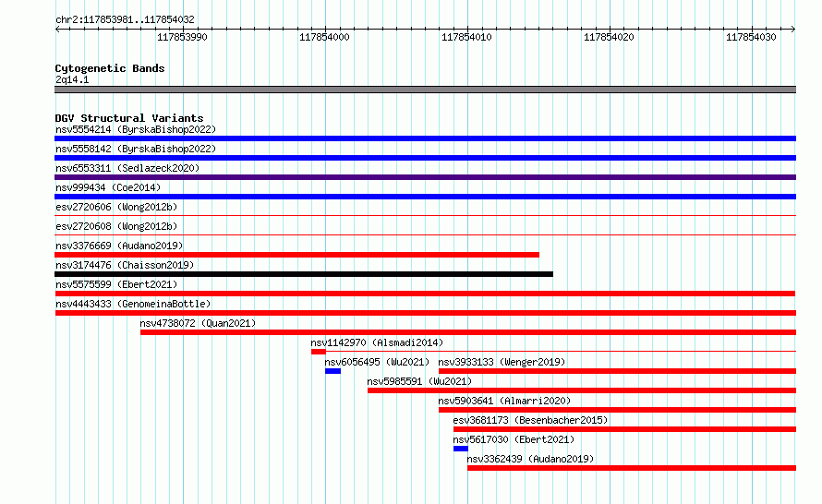
Task: Click nsv4738072 (Quan2021) label
Action: [x=198, y=323]
